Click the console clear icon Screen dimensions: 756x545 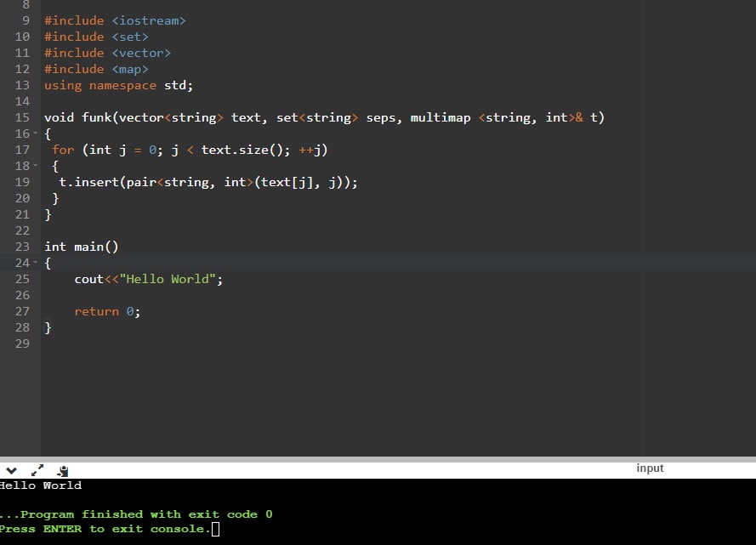(x=63, y=471)
